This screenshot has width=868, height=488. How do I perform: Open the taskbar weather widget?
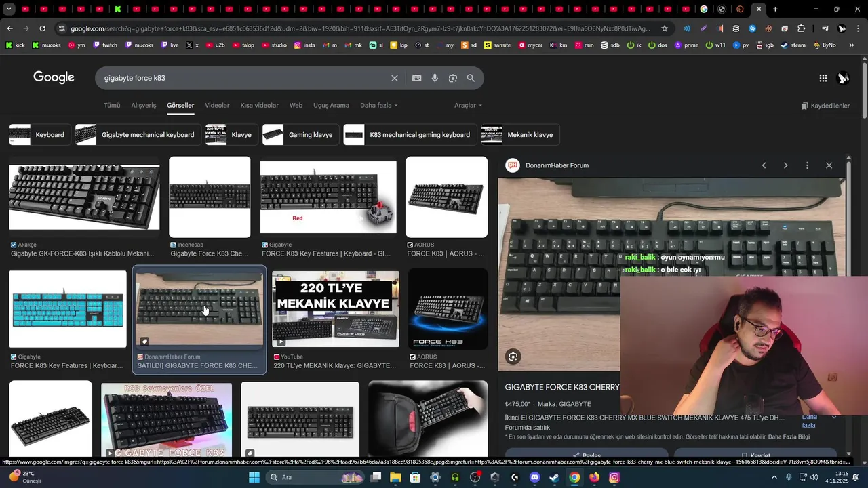24,477
